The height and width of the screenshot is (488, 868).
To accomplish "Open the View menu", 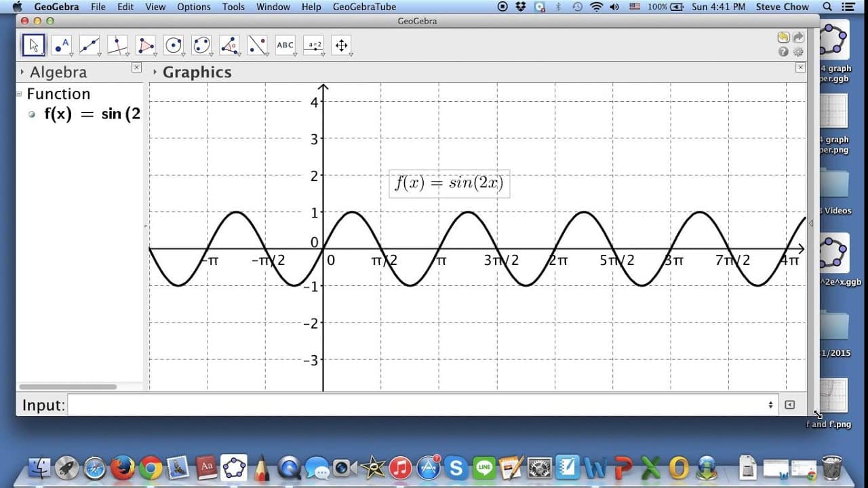I will (155, 7).
